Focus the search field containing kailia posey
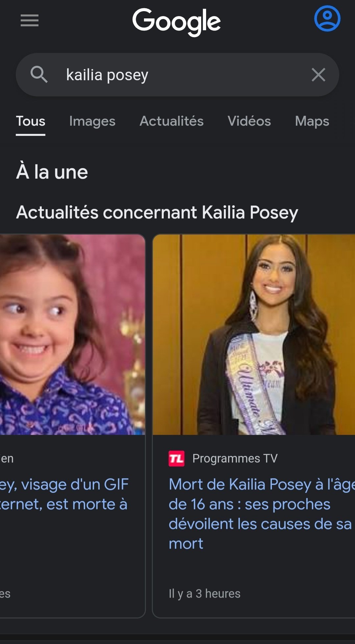The width and height of the screenshot is (355, 644). pos(177,75)
